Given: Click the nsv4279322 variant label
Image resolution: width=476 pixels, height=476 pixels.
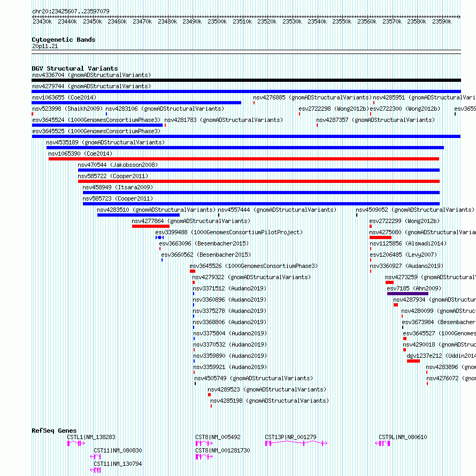Looking at the screenshot, I should click(251, 277).
